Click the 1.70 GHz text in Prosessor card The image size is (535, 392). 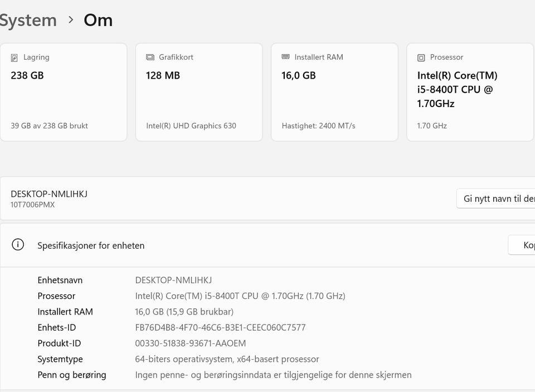pos(432,125)
